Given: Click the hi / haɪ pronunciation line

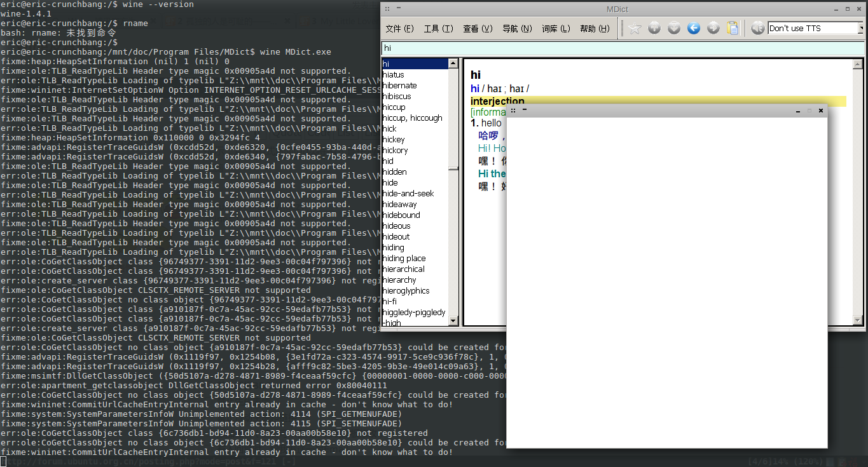Looking at the screenshot, I should (x=500, y=88).
